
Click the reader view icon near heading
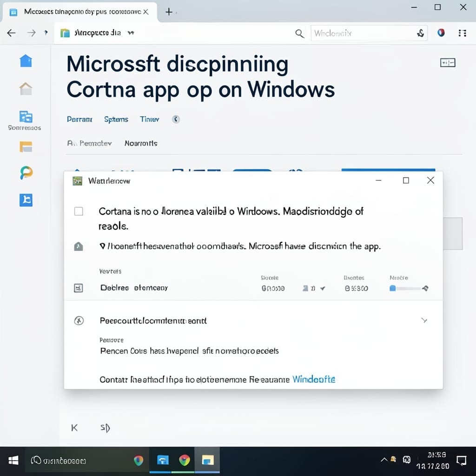pos(448,63)
